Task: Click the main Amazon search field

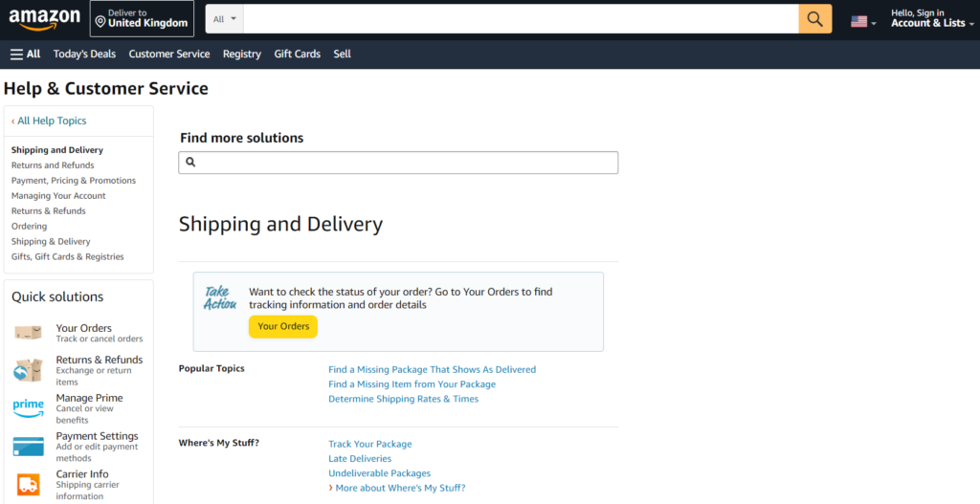Action: (521, 19)
